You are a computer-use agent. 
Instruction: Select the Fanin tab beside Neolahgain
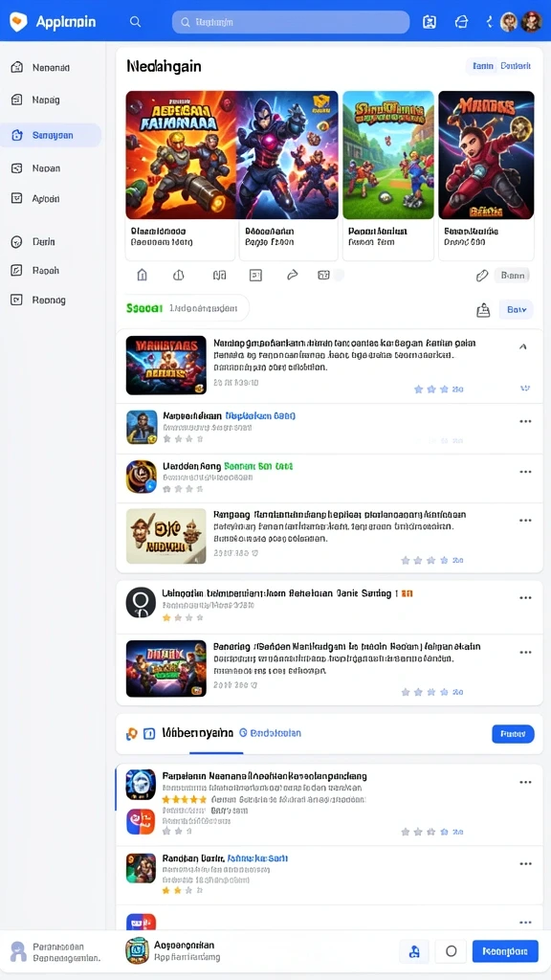tap(483, 66)
